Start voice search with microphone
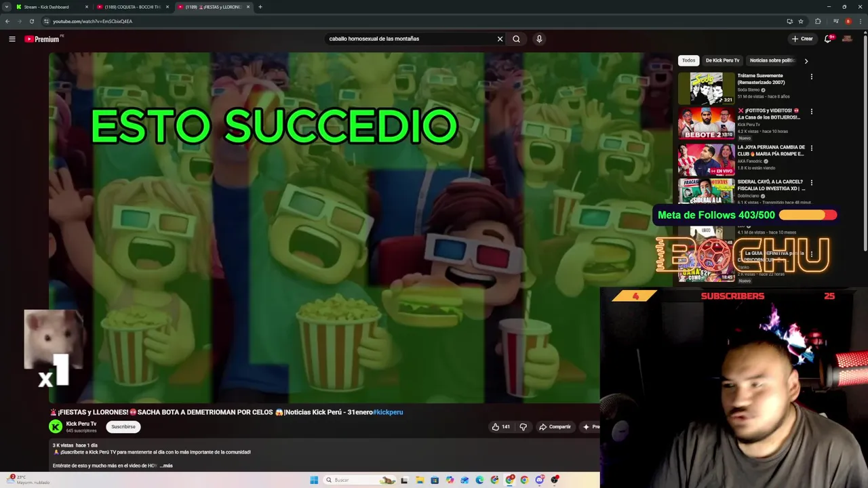Viewport: 868px width, 488px height. [539, 39]
